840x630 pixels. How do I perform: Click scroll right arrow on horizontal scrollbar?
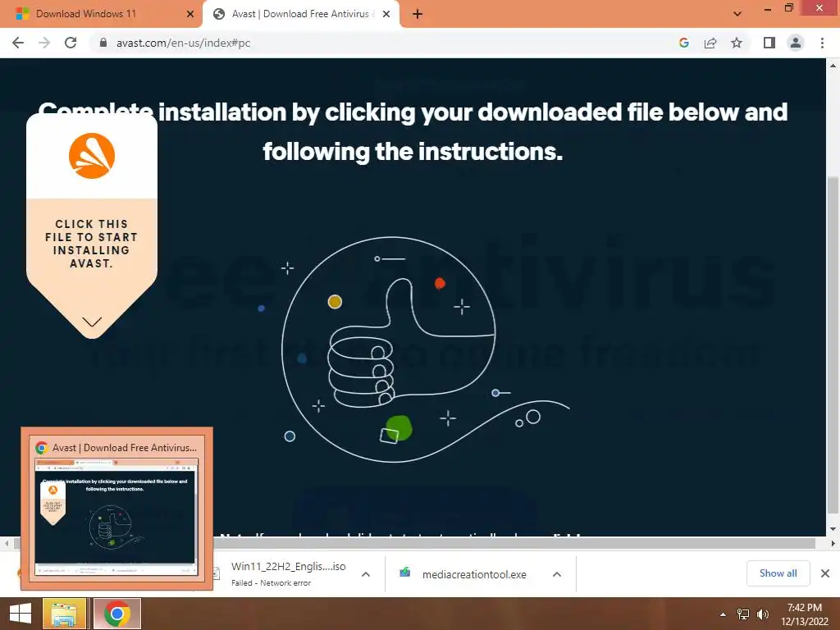(x=833, y=543)
